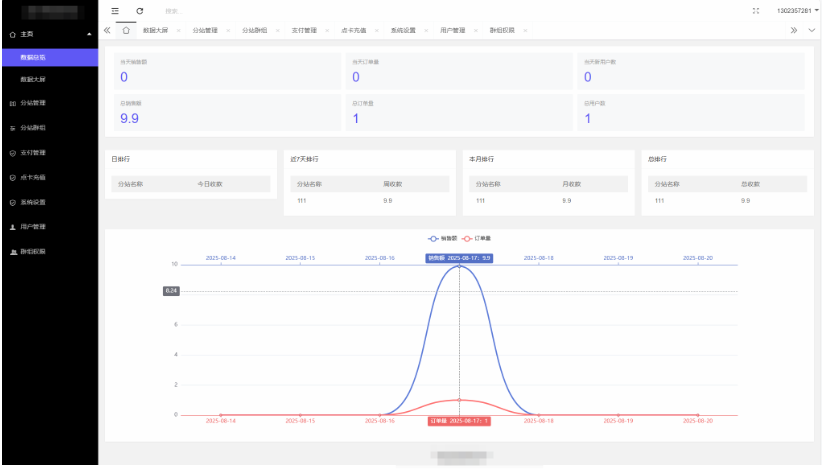
Task: Switch to the 系统设置 tab
Action: [403, 31]
